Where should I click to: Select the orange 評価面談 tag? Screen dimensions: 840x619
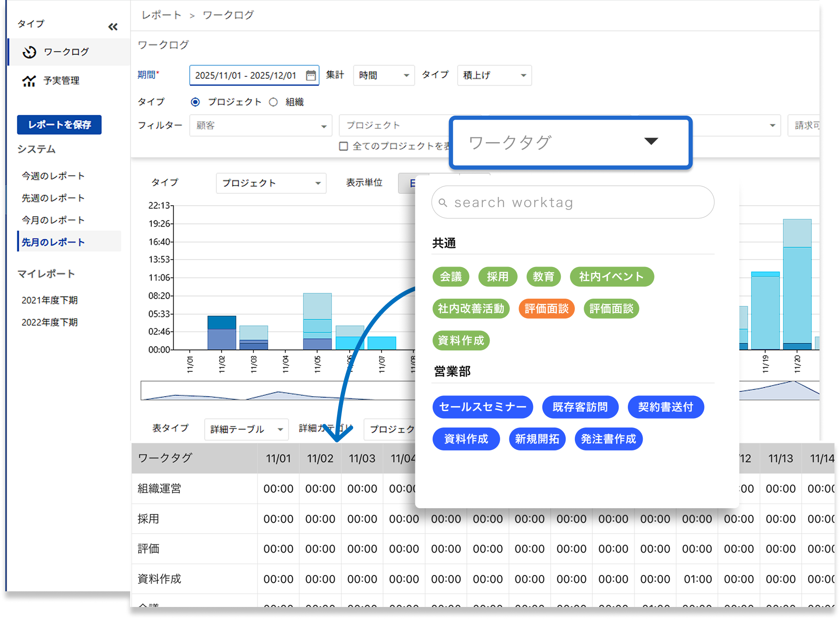pos(546,309)
